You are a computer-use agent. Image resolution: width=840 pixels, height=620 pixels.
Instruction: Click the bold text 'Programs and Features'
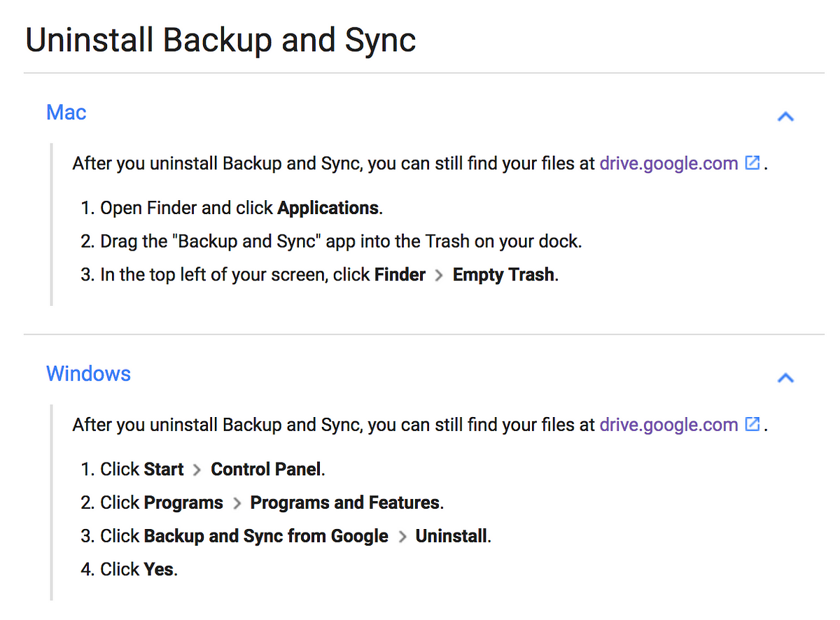[345, 502]
